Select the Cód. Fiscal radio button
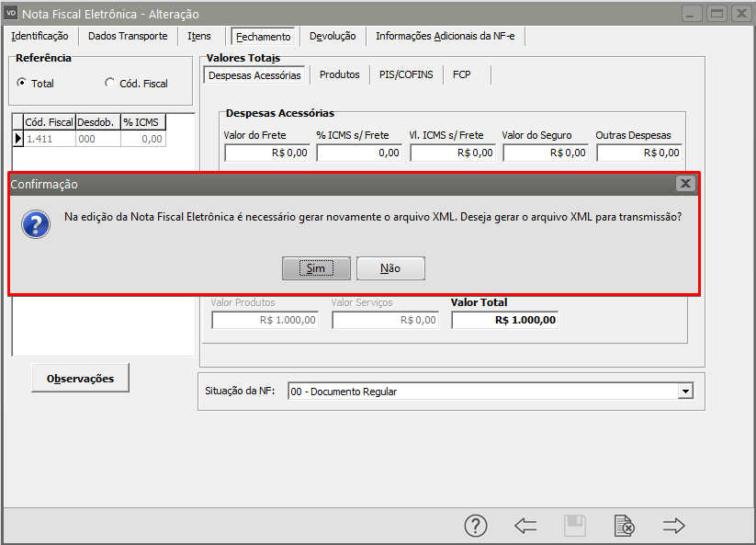Image resolution: width=756 pixels, height=545 pixels. (x=110, y=83)
